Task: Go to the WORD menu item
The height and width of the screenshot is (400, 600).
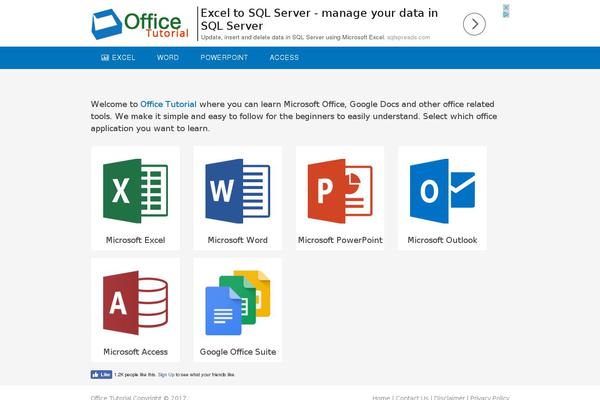Action: (168, 57)
